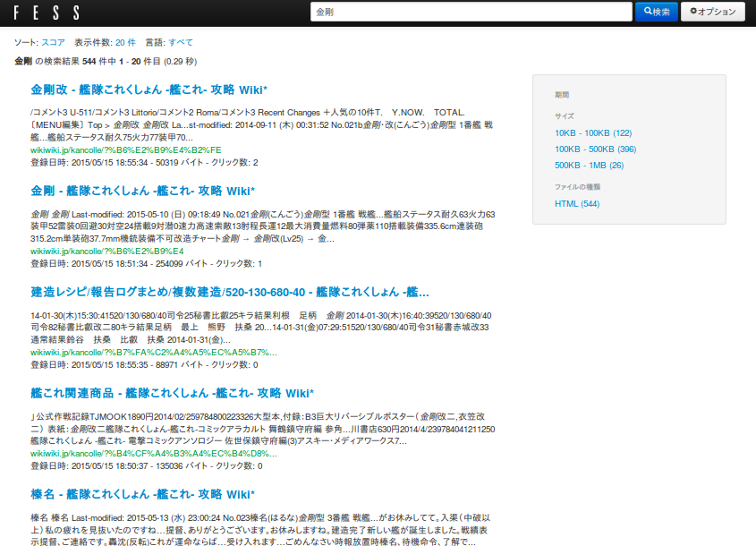The height and width of the screenshot is (546, 756).
Task: Click the search result count text 544 件中
Action: click(99, 61)
